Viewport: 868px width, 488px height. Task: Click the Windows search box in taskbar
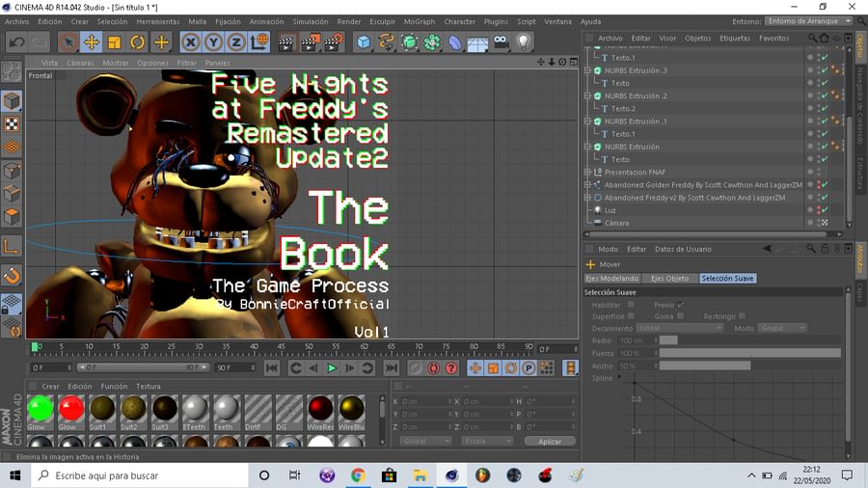(x=140, y=475)
